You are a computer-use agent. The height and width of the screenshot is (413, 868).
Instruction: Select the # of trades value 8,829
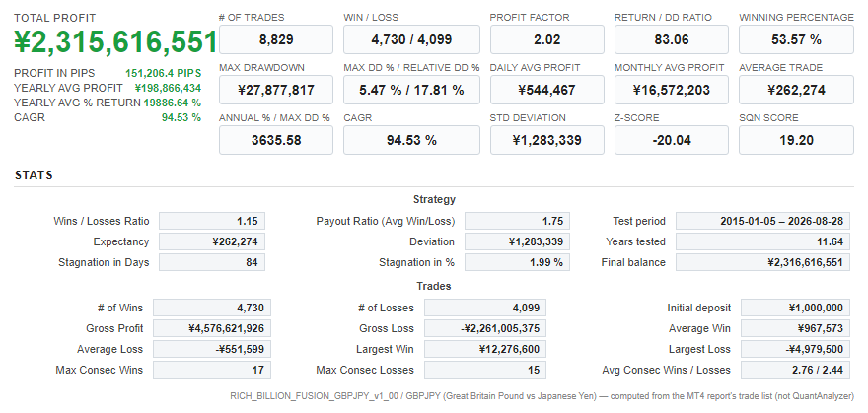click(x=276, y=39)
